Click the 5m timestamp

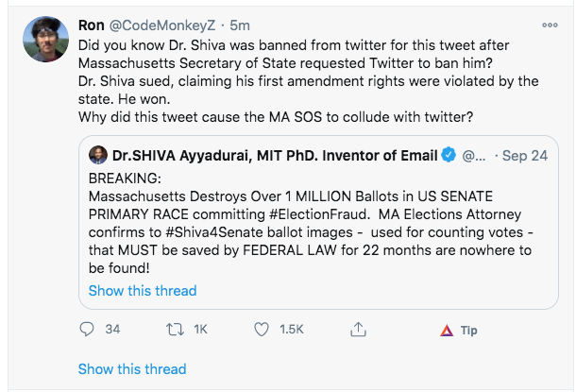(240, 26)
